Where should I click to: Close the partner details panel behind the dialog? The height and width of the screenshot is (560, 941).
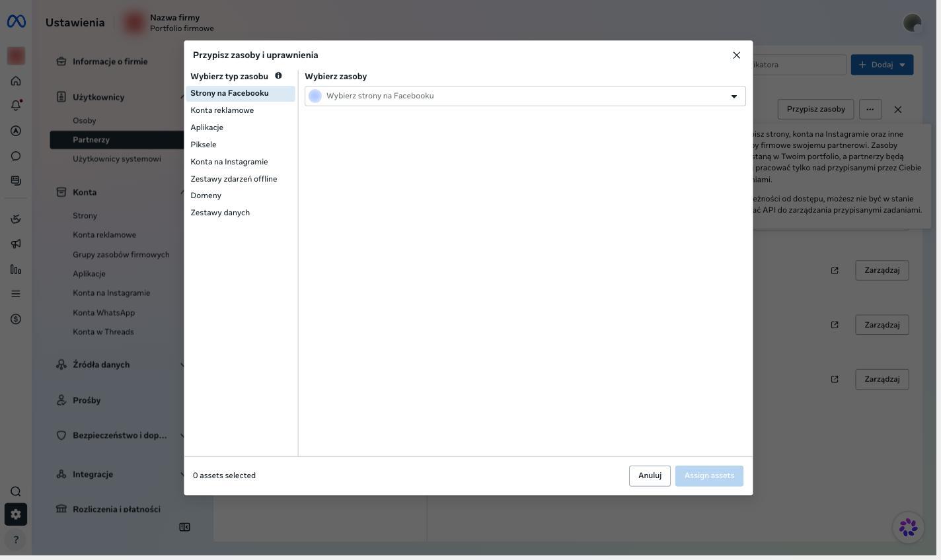[898, 110]
